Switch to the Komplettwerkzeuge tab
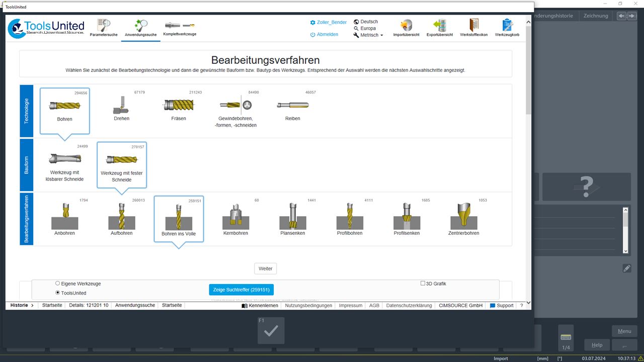644x362 pixels. [x=180, y=26]
